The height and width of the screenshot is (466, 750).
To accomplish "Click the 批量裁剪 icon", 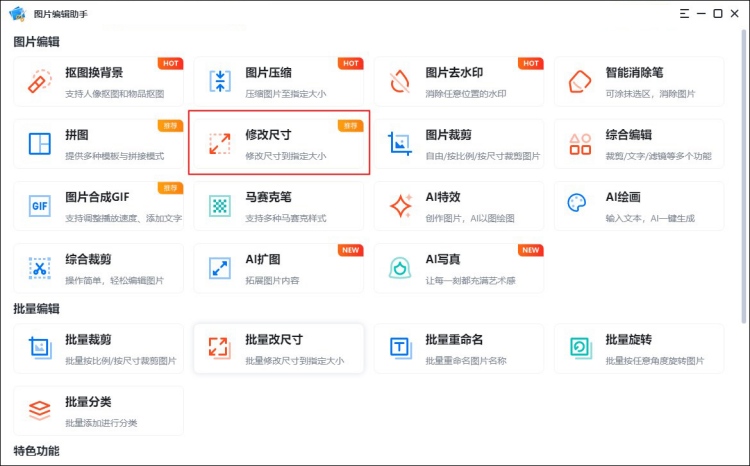I will coord(40,348).
